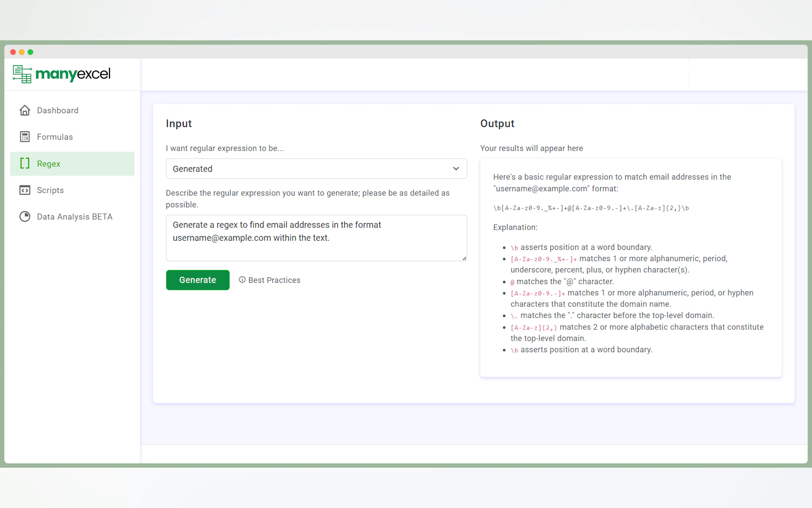Click the manyexcel logo icon
812x508 pixels.
click(x=22, y=74)
